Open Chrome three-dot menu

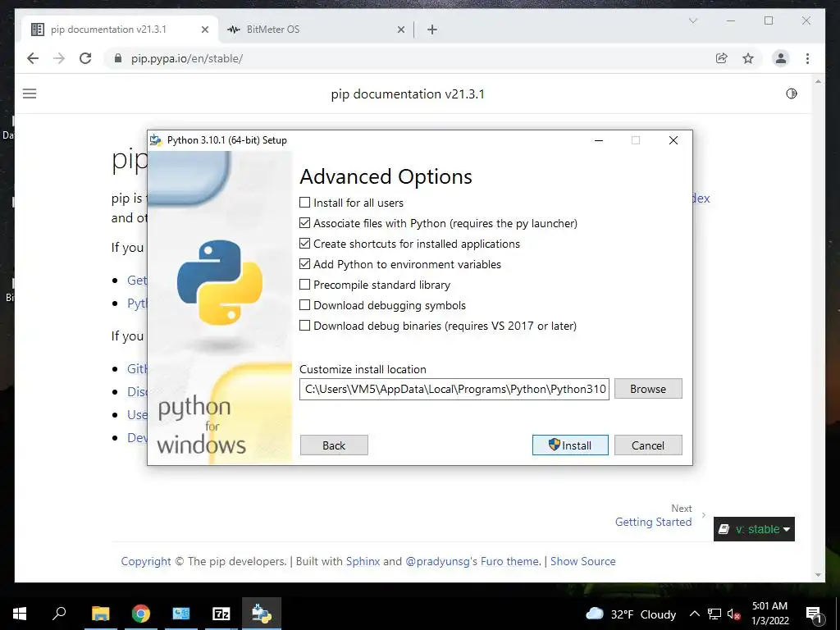click(807, 58)
